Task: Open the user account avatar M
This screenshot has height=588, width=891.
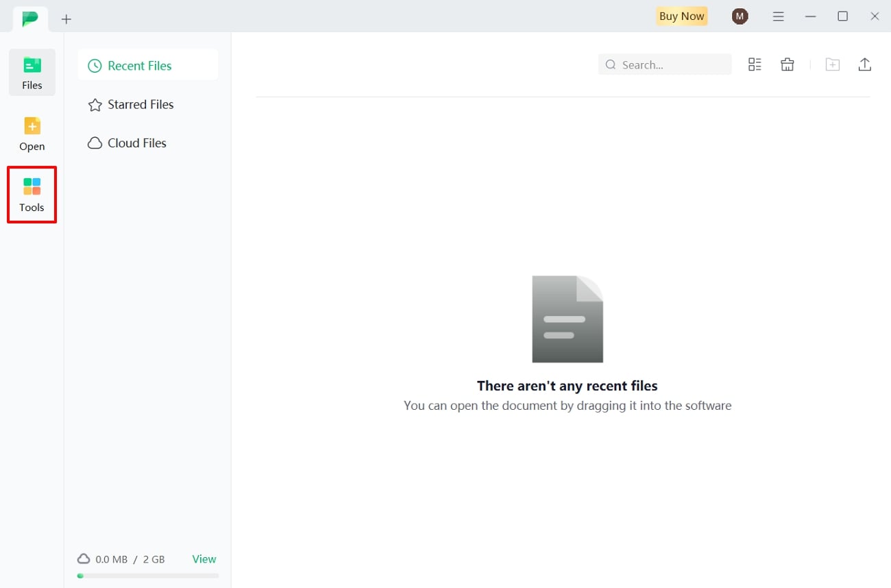Action: point(740,16)
